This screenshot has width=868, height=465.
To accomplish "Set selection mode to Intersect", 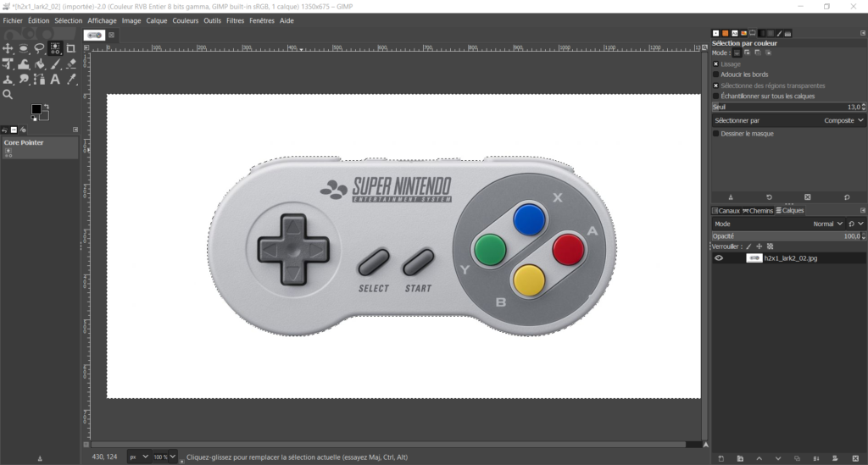I will 768,53.
